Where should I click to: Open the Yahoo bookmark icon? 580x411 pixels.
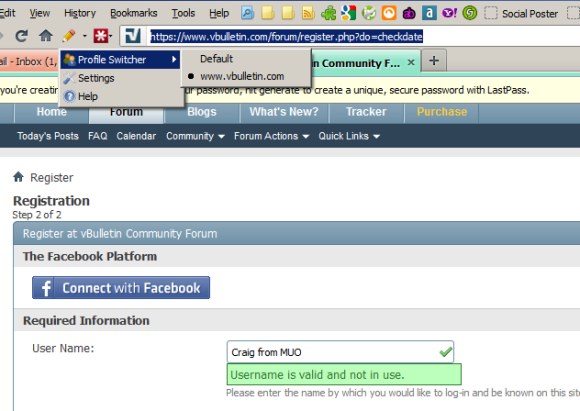pos(449,13)
